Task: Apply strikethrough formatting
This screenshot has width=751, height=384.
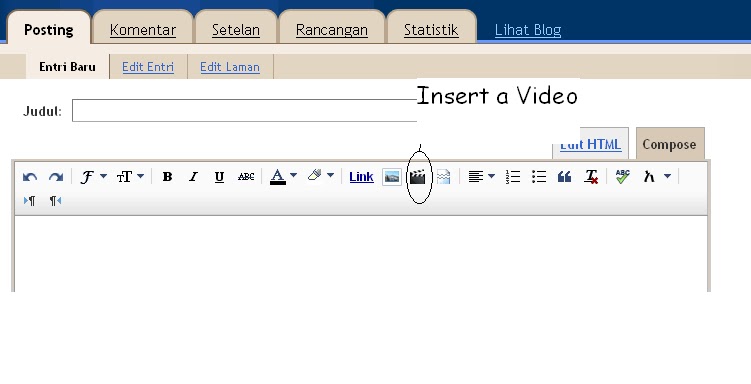Action: pos(246,177)
